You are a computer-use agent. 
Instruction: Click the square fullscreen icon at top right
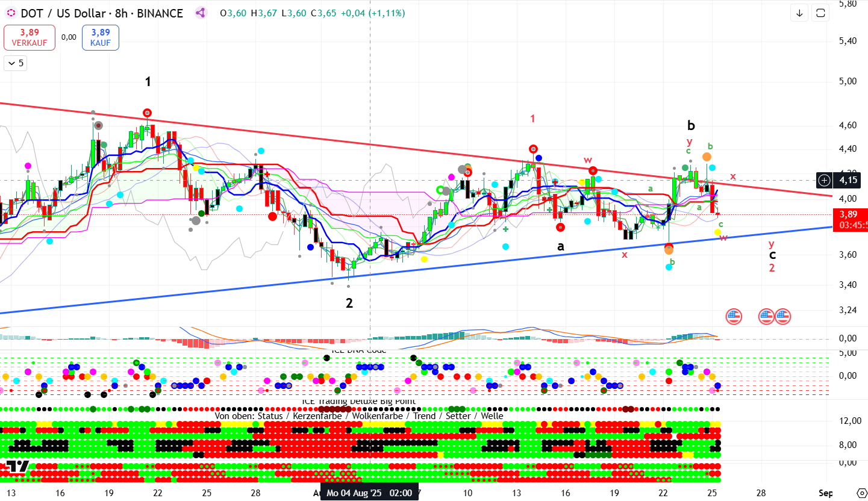pyautogui.click(x=820, y=13)
